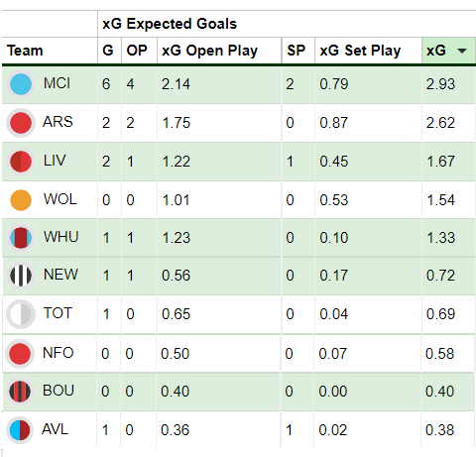The width and height of the screenshot is (476, 457).
Task: Select Bournemouth's red-black striped badge
Action: pyautogui.click(x=20, y=392)
